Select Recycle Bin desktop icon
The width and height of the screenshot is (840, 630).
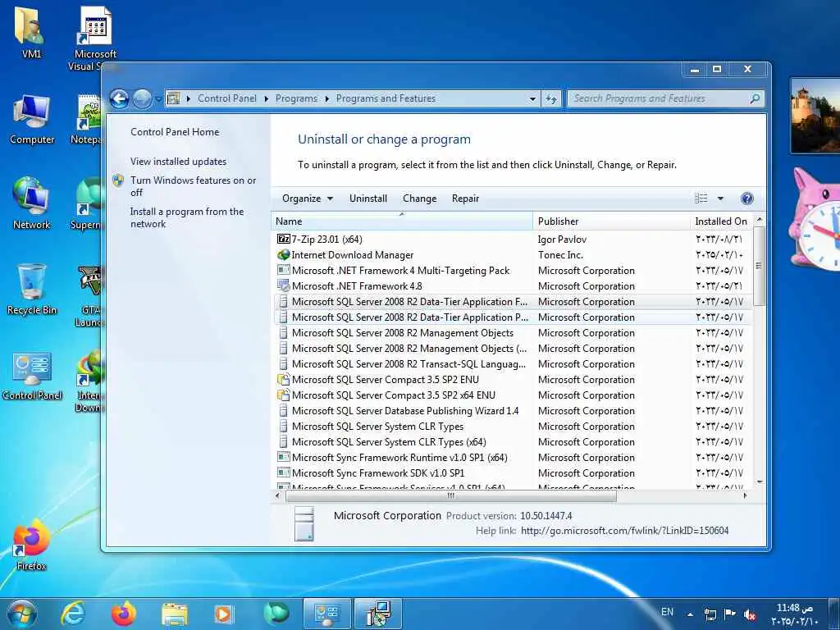pos(32,290)
